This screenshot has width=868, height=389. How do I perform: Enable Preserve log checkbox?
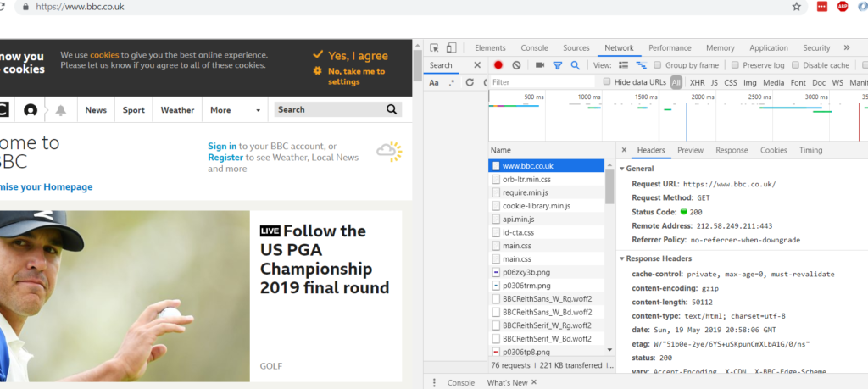click(x=735, y=65)
